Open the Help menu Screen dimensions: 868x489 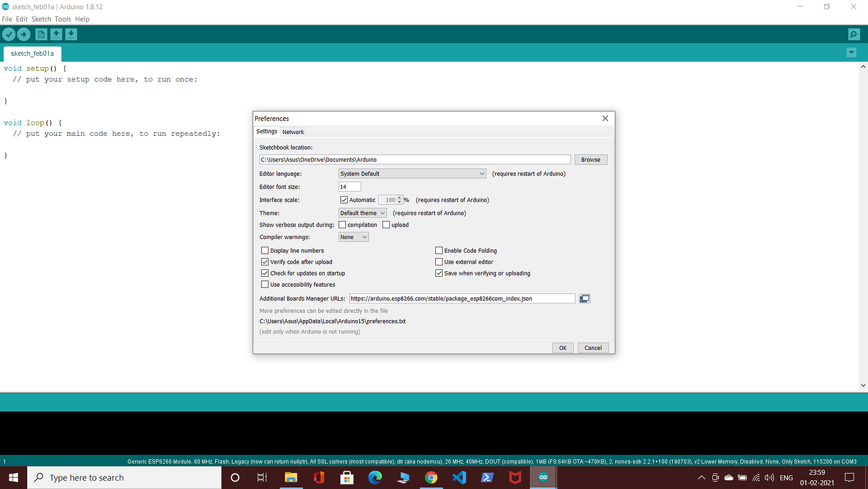(82, 19)
